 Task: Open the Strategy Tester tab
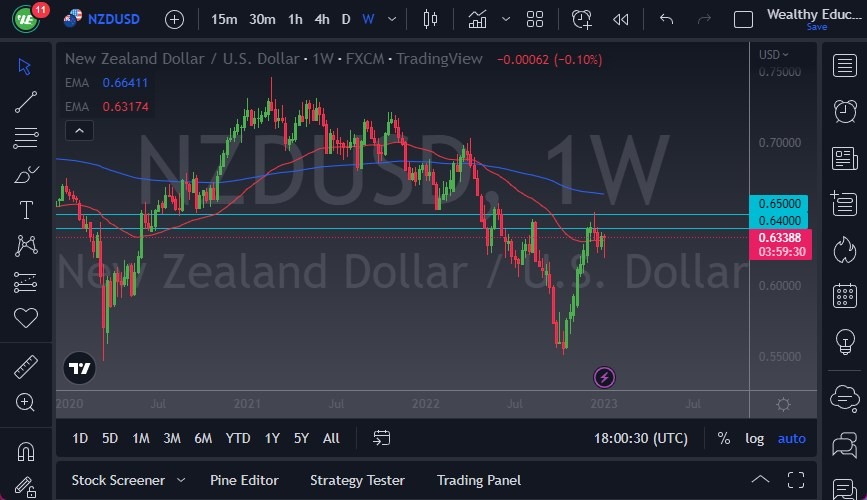(x=358, y=480)
